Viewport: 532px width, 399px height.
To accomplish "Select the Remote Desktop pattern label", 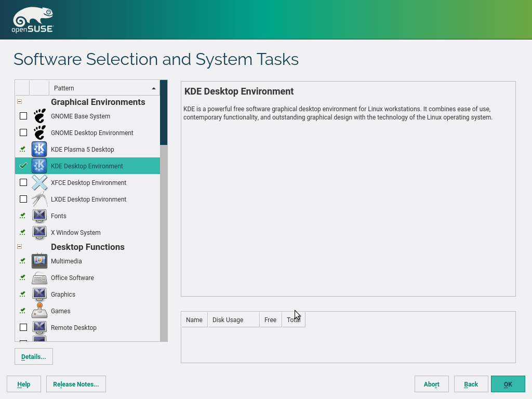I will tap(74, 327).
